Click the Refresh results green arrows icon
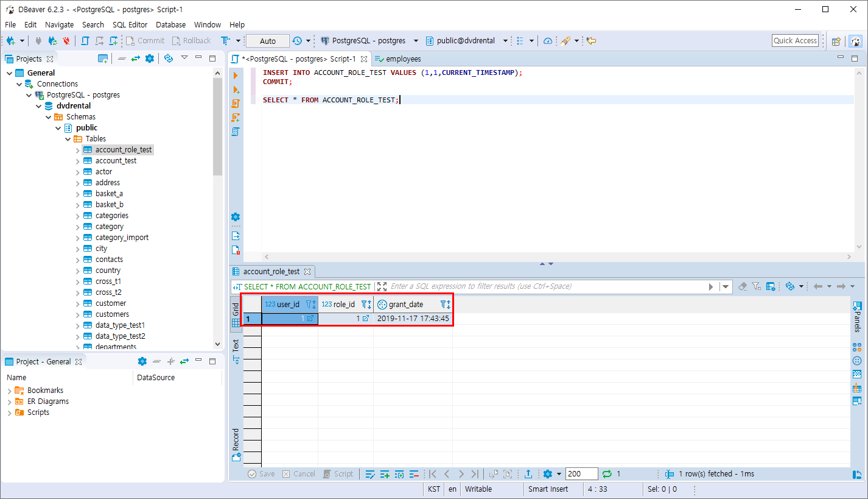Viewport: 868px width, 499px height. click(606, 474)
